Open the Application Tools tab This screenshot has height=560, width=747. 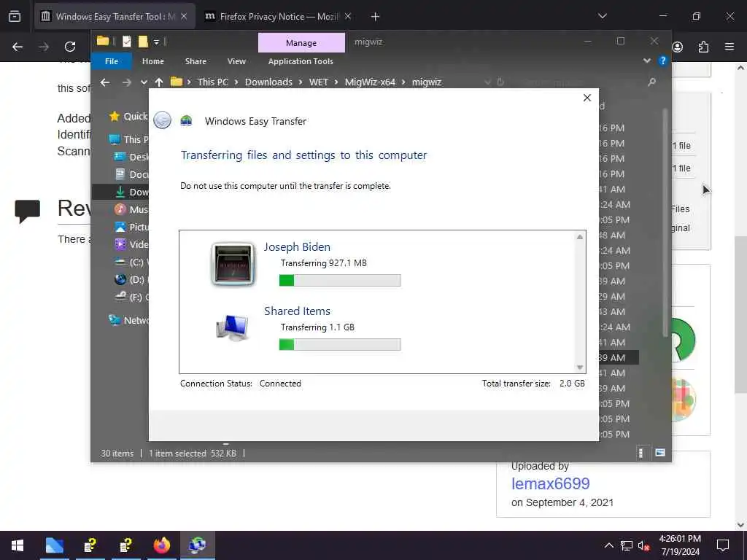click(x=301, y=61)
